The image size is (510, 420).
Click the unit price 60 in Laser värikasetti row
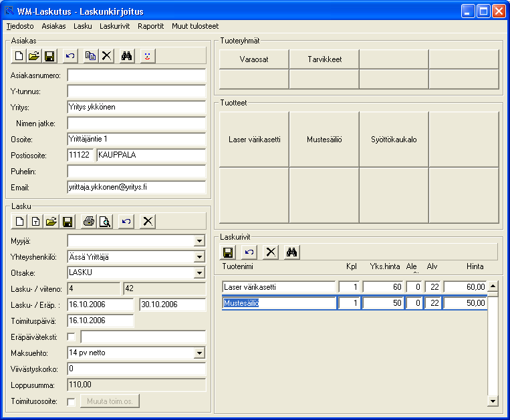click(383, 287)
